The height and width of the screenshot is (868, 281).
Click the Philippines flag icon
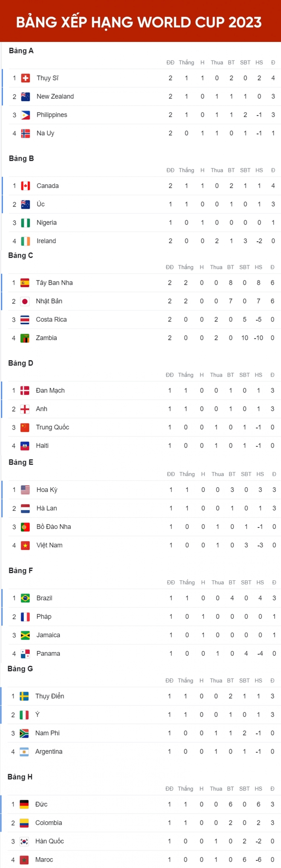pos(25,115)
